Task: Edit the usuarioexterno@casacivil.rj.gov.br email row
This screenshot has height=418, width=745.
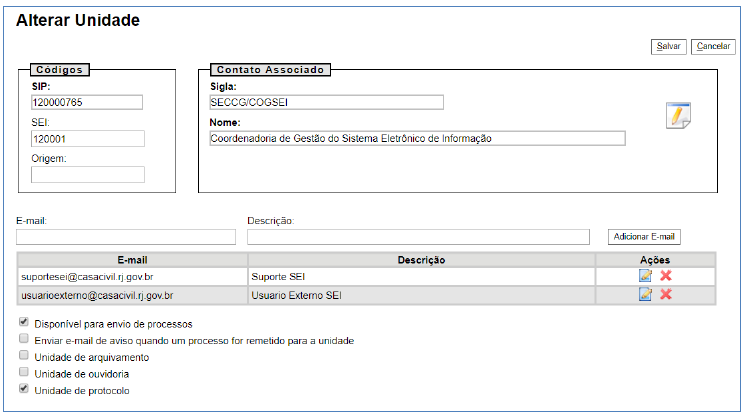Action: 645,294
